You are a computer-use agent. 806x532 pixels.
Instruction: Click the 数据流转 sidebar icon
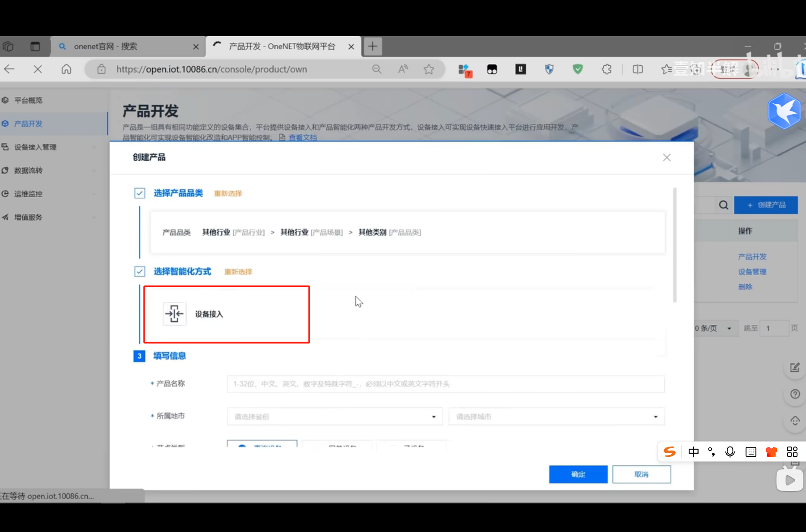point(5,170)
